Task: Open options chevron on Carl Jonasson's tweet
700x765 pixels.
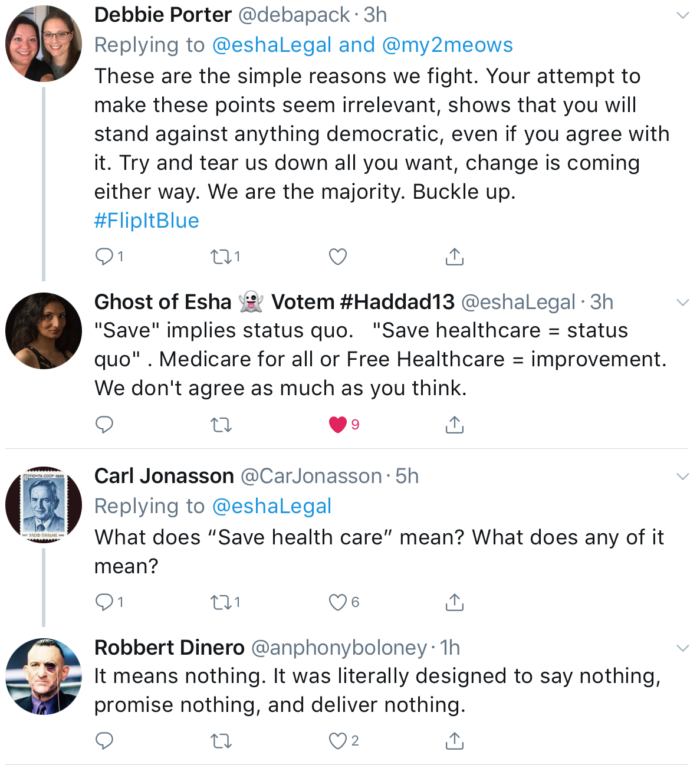Action: point(682,477)
